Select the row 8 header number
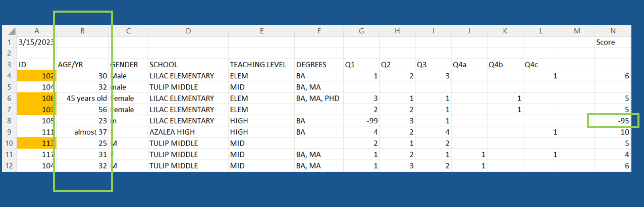 [9, 121]
